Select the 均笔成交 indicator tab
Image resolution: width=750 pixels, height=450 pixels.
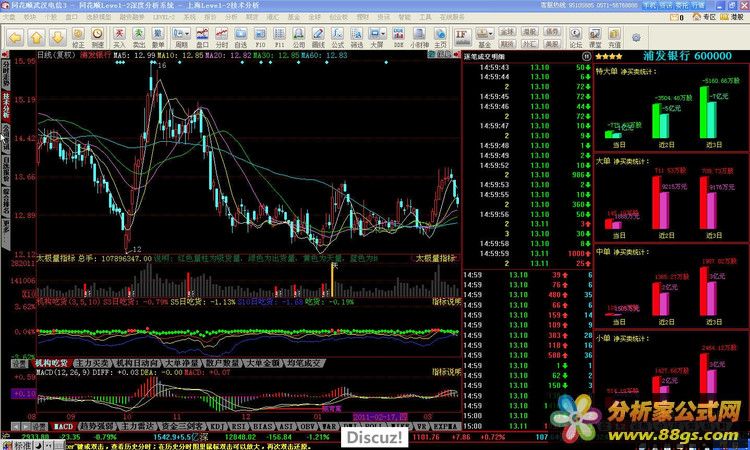click(x=304, y=363)
